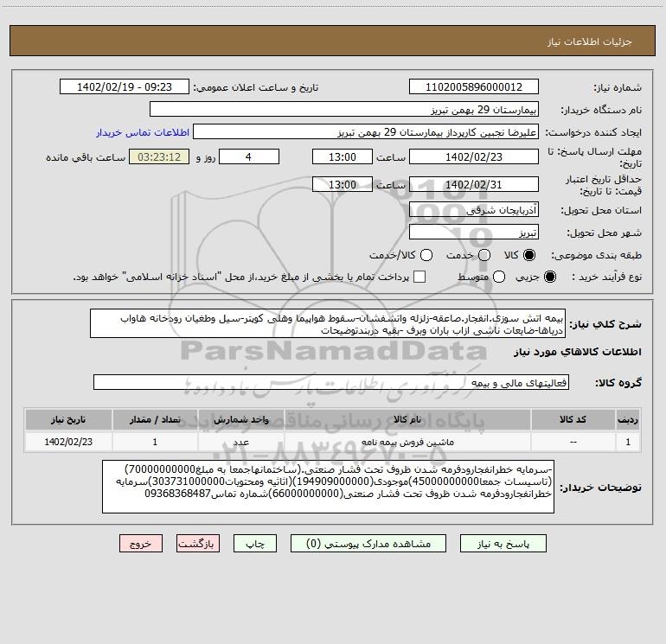Click the general description box شرح کلی نیاز
This screenshot has height=644, width=666.
[x=328, y=323]
